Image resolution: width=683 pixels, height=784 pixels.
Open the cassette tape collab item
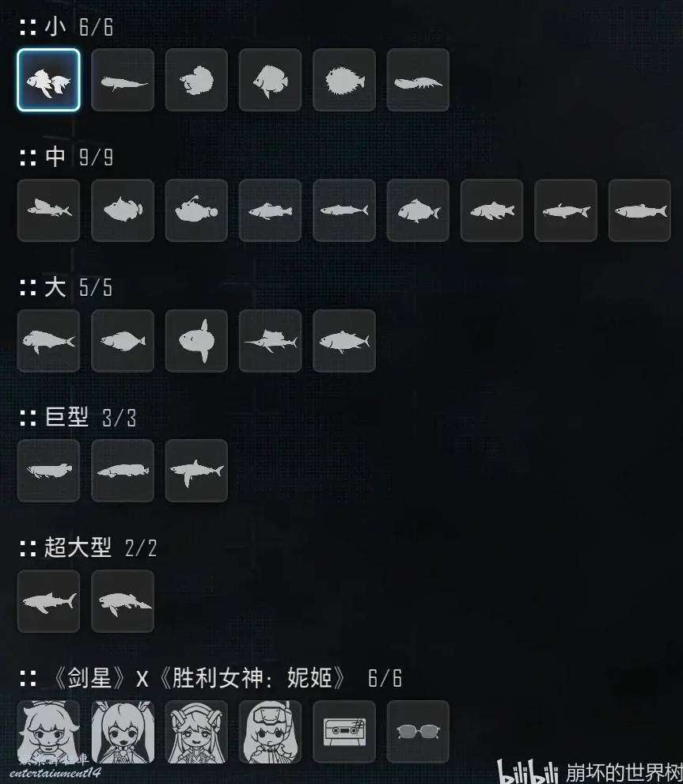point(344,732)
